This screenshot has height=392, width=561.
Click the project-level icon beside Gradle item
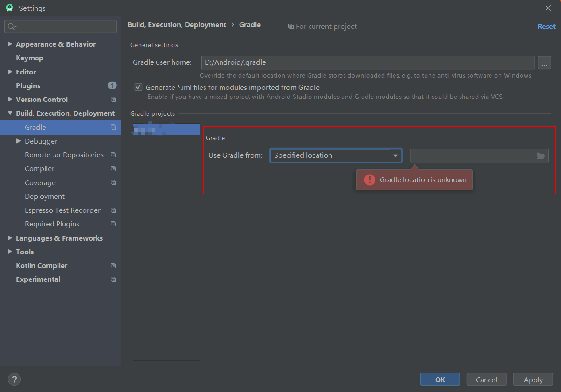[113, 127]
